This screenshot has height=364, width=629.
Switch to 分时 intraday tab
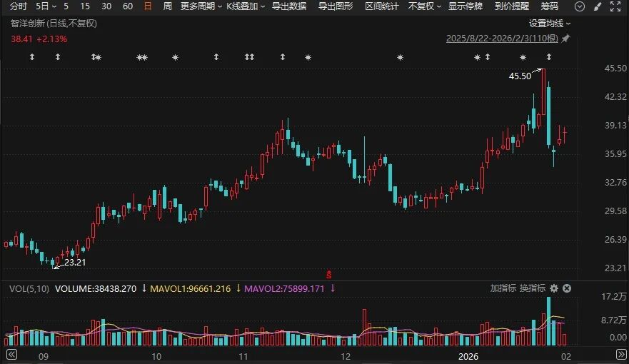tap(19, 6)
